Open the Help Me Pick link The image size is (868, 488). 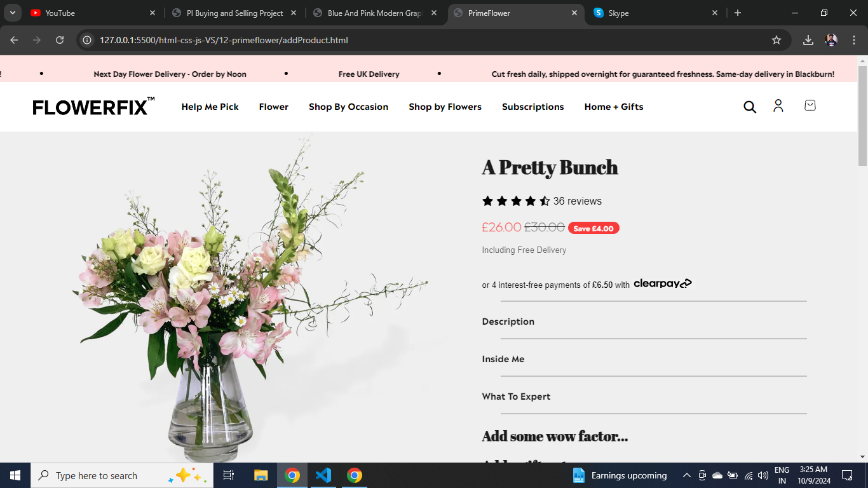210,107
